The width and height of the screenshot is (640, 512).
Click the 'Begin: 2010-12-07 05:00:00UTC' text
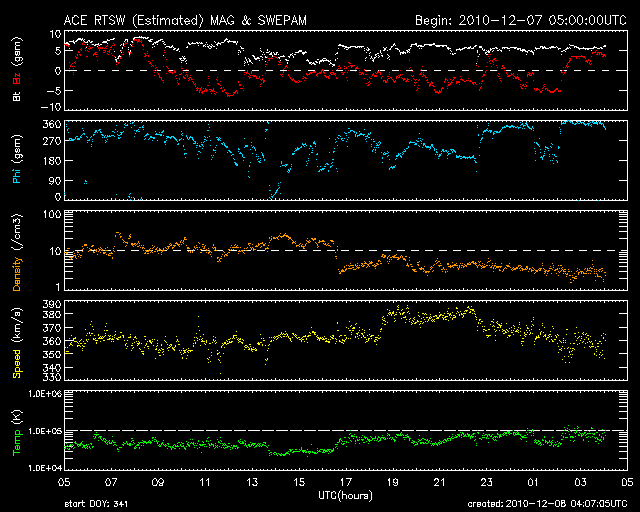pos(521,20)
